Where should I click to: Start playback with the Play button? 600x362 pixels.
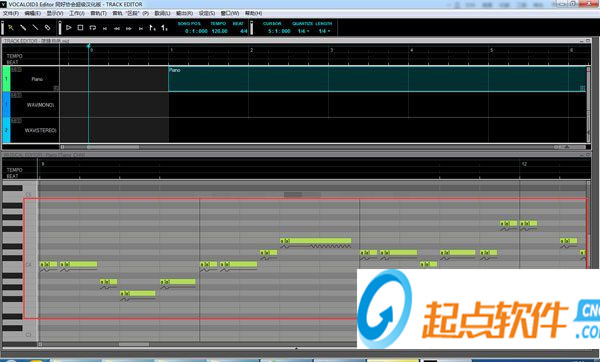click(69, 28)
